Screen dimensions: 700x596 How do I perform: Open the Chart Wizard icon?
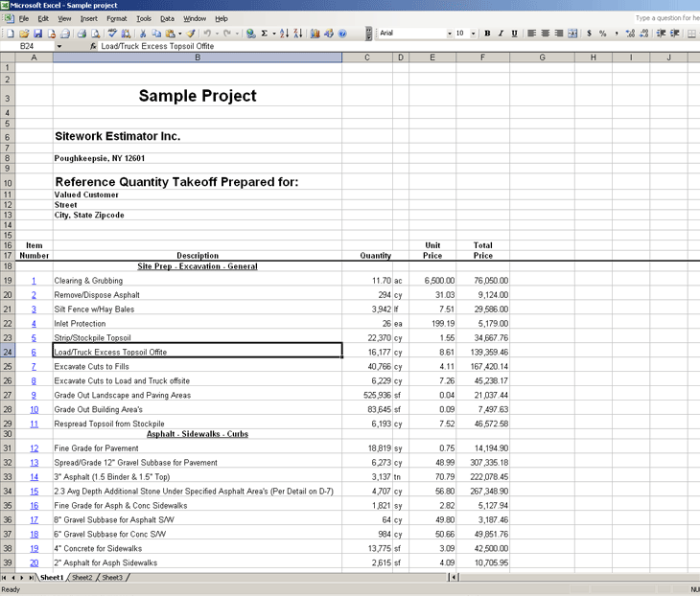tap(314, 34)
